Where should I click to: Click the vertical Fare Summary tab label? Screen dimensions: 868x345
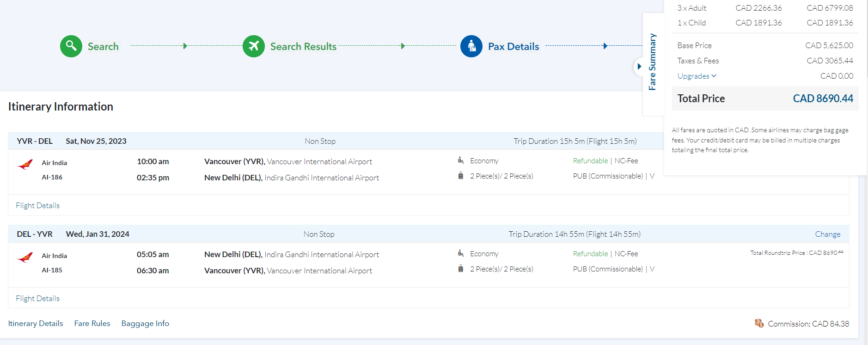pyautogui.click(x=652, y=62)
